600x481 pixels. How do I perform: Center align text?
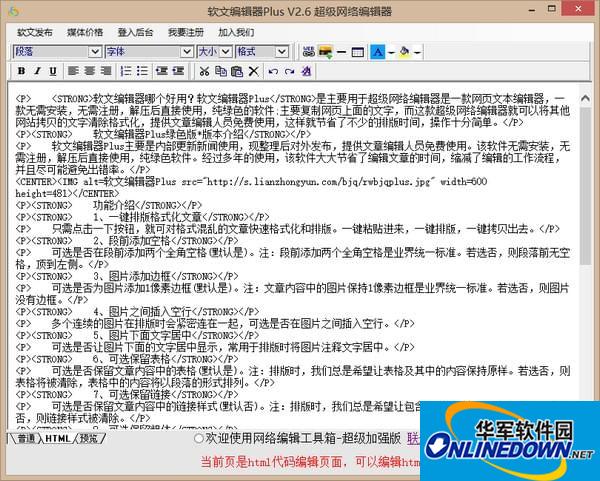(x=90, y=71)
